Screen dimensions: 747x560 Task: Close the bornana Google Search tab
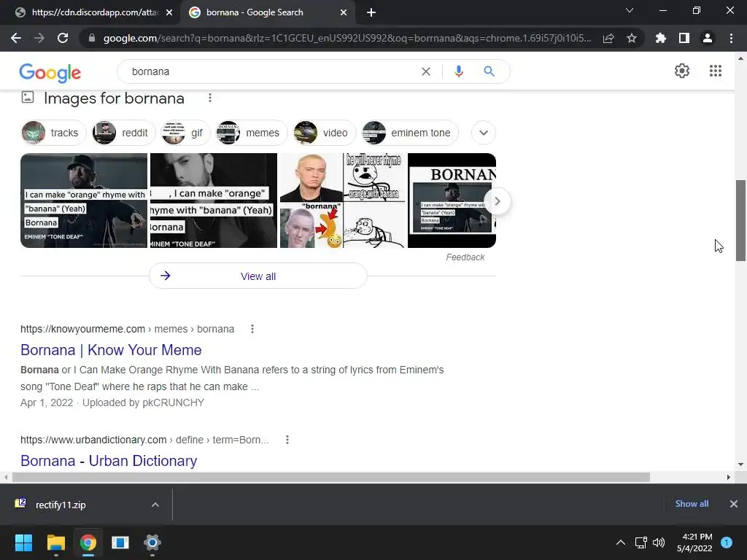[344, 13]
